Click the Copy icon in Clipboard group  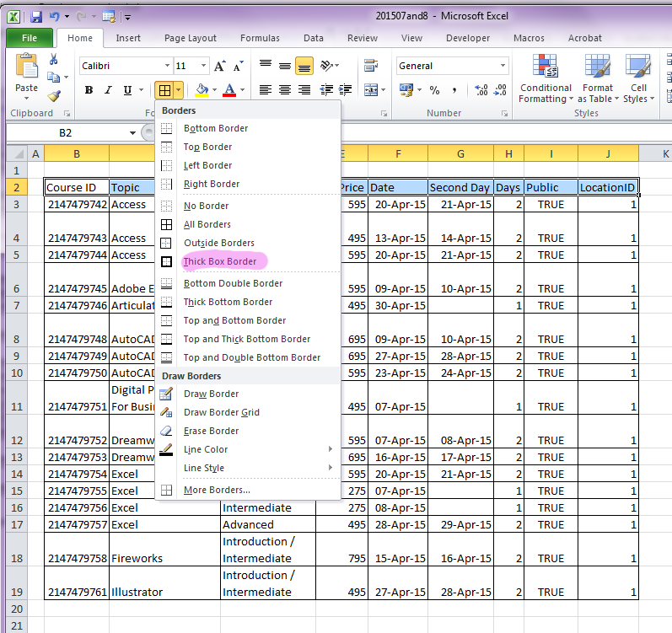[x=54, y=77]
